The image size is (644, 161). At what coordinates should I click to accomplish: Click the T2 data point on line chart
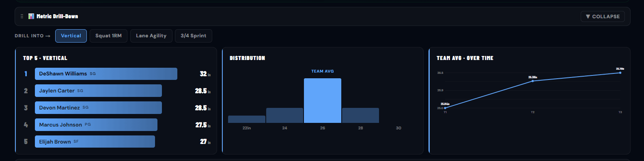[x=533, y=81]
